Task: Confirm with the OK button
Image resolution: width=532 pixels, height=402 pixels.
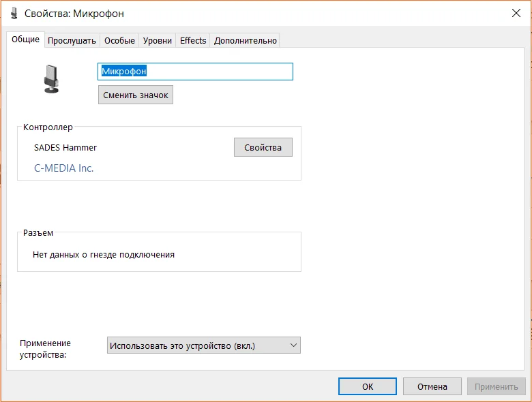Action: point(367,386)
